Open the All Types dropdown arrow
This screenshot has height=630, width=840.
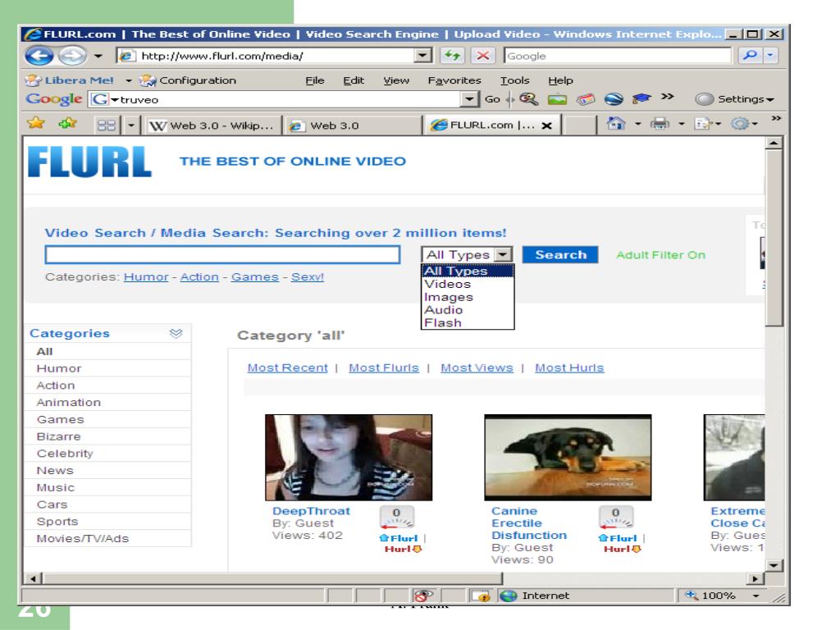[x=503, y=254]
